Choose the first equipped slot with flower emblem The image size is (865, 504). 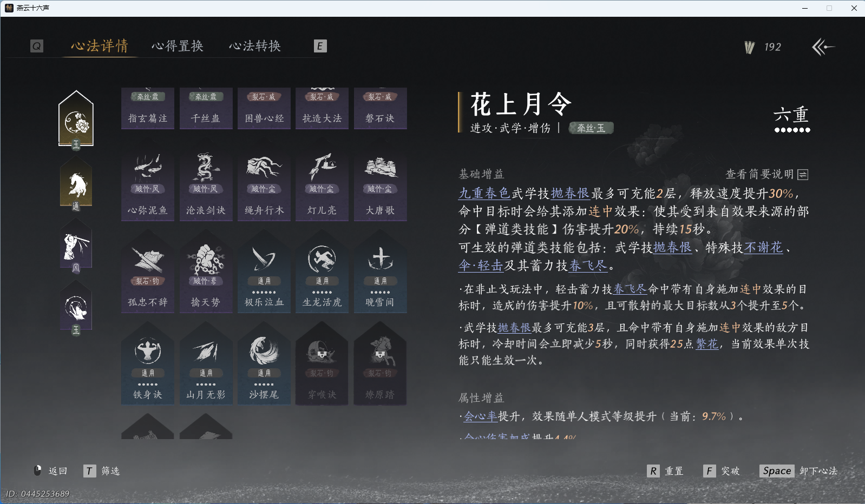pyautogui.click(x=76, y=120)
